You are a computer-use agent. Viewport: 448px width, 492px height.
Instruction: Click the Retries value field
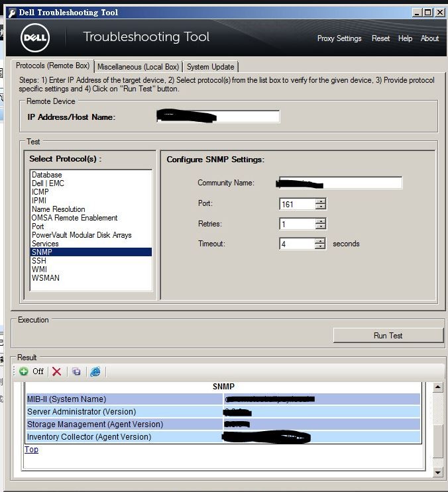click(297, 224)
